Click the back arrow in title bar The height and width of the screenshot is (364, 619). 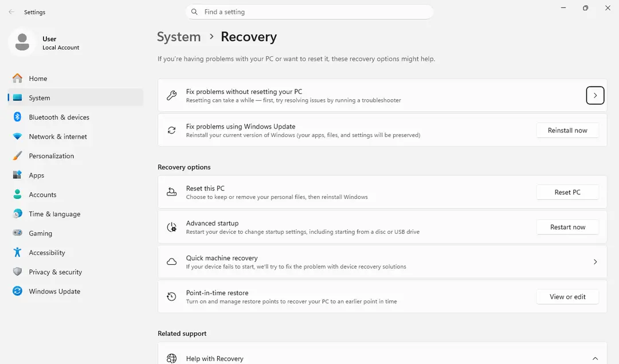click(x=11, y=12)
